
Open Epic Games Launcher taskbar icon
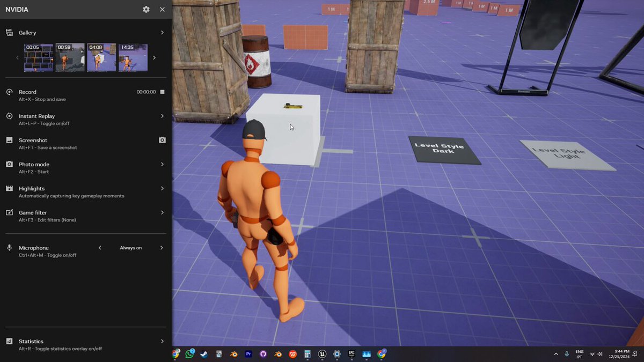[352, 354]
